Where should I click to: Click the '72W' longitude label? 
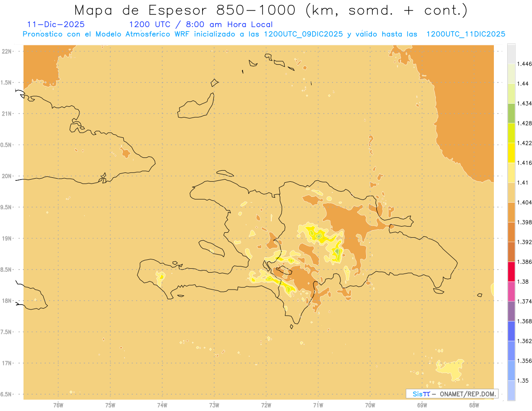pyautogui.click(x=266, y=405)
